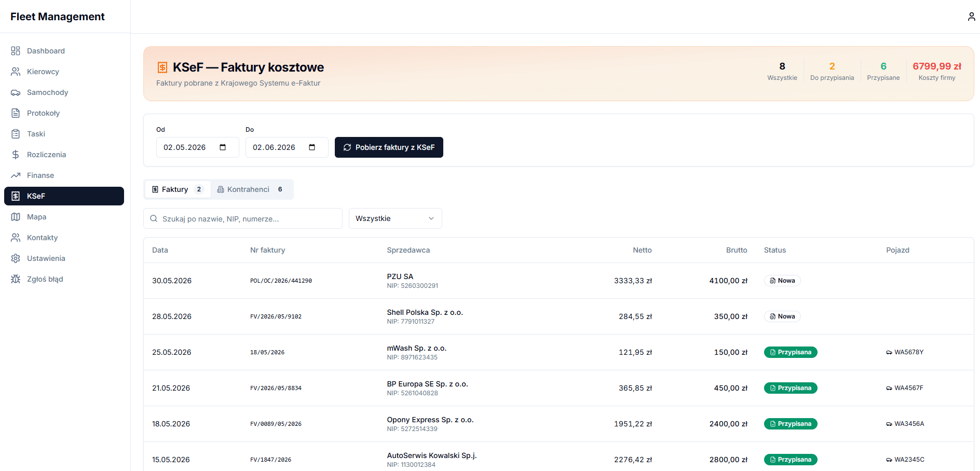The height and width of the screenshot is (471, 980).
Task: Open Samochody section
Action: [64, 92]
